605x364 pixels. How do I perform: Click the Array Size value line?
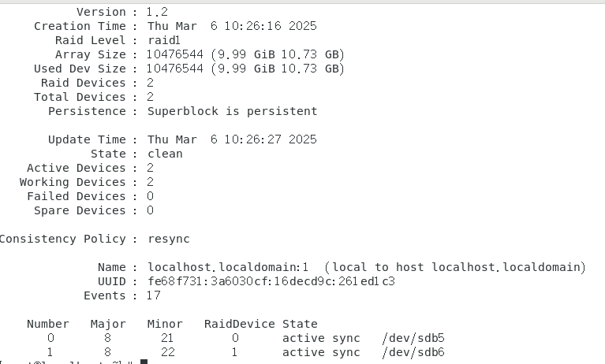point(245,54)
